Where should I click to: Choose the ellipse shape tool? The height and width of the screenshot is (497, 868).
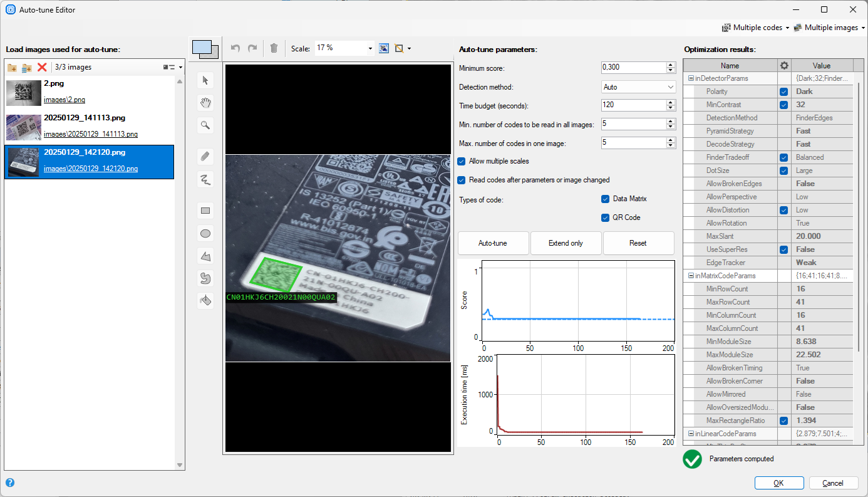click(x=205, y=234)
